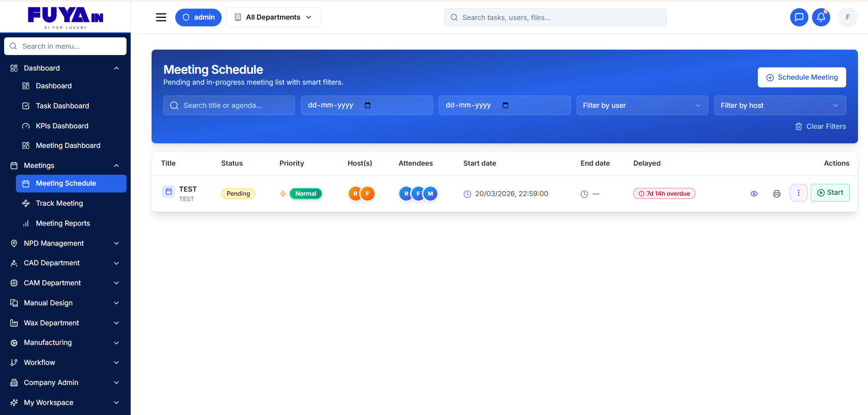Open the Filter by host dropdown
868x415 pixels.
click(779, 106)
